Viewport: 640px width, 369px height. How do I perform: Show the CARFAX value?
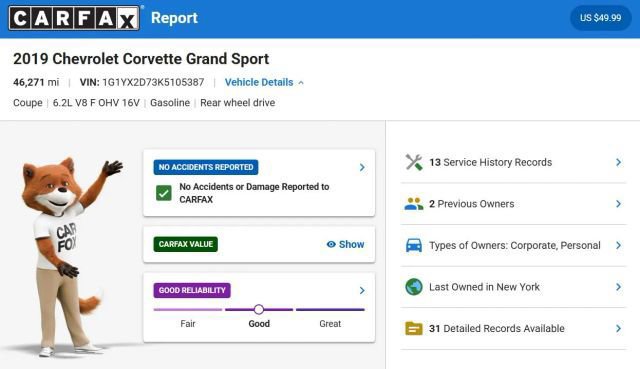345,244
